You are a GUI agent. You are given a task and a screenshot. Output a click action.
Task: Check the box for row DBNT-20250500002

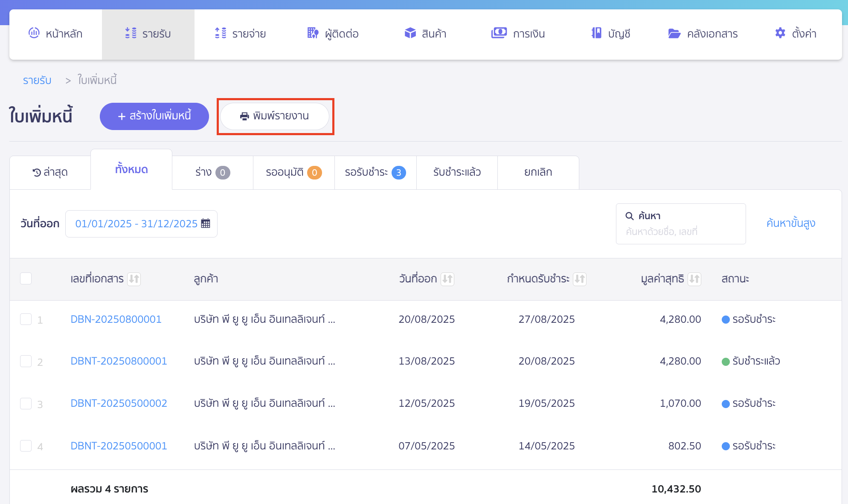[x=26, y=403]
